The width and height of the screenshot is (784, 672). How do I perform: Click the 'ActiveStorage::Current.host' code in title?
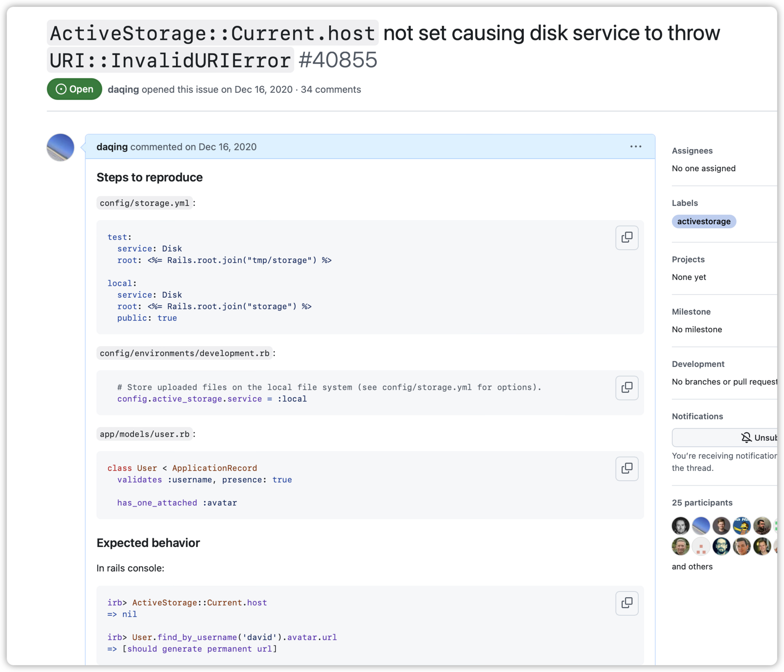(x=212, y=33)
